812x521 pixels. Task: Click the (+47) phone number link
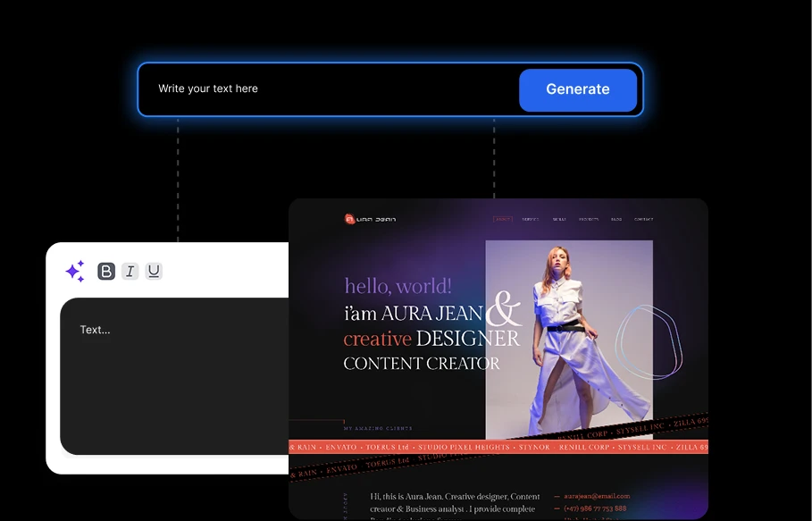tap(595, 508)
